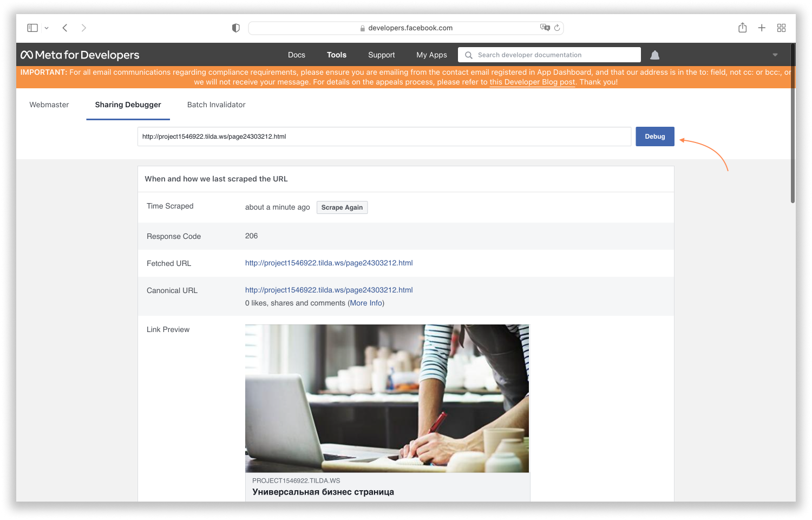Expand the account dropdown arrow
This screenshot has height=520, width=812.
tap(775, 55)
